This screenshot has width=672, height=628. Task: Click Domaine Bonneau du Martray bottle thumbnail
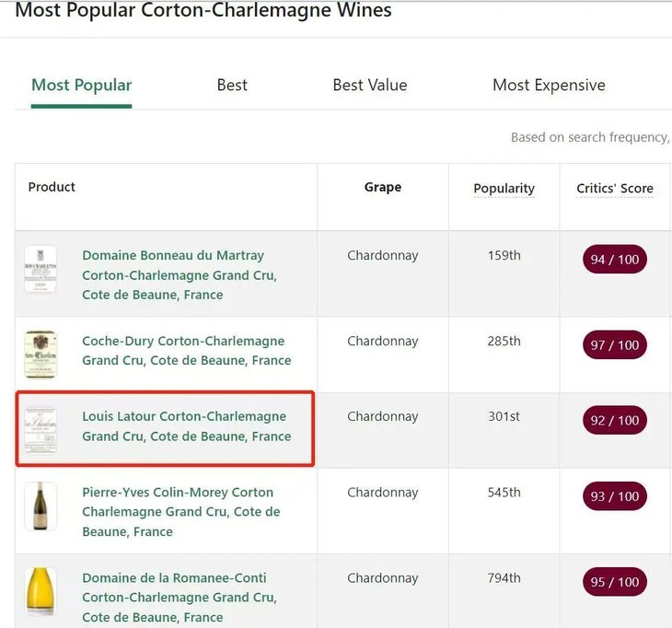tap(41, 270)
